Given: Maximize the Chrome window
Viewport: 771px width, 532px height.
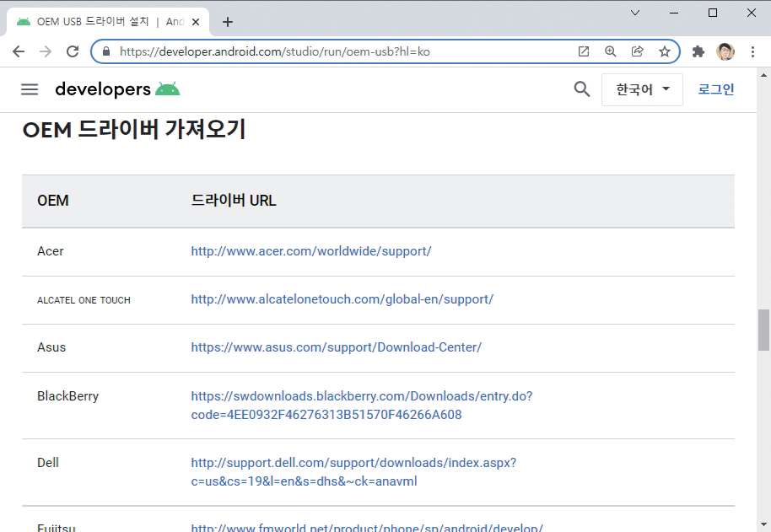Looking at the screenshot, I should [713, 13].
